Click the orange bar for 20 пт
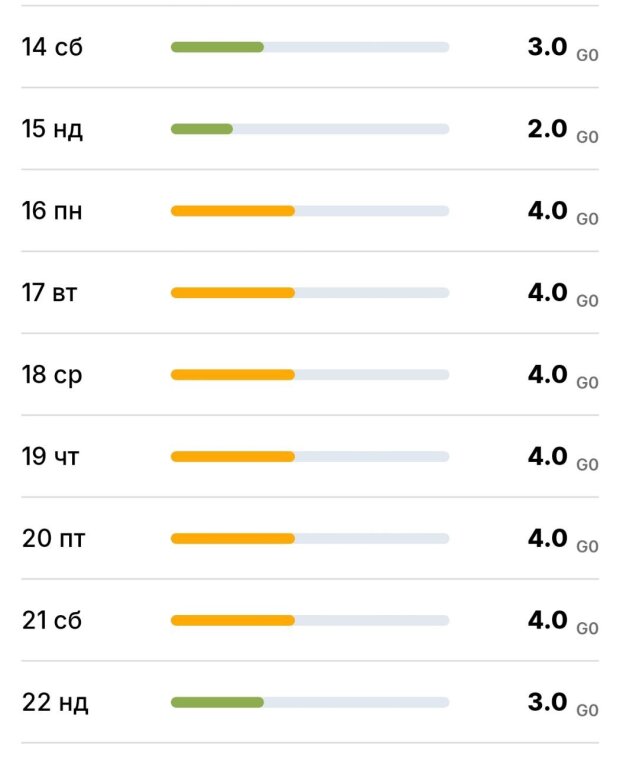 (x=233, y=539)
